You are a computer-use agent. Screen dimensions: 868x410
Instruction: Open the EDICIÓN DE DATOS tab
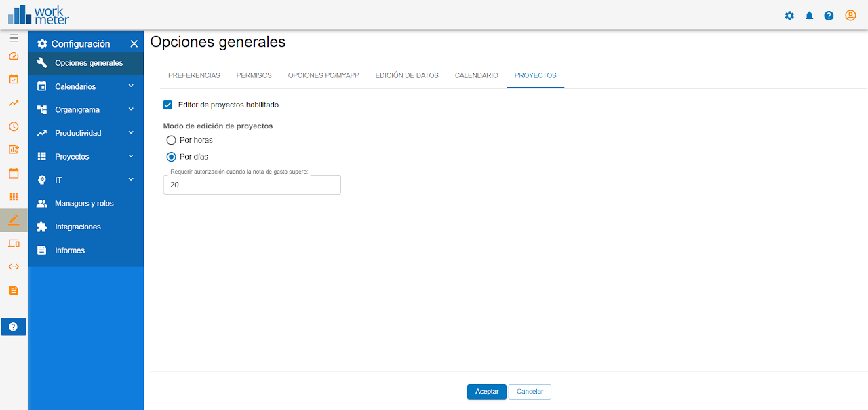pyautogui.click(x=407, y=75)
